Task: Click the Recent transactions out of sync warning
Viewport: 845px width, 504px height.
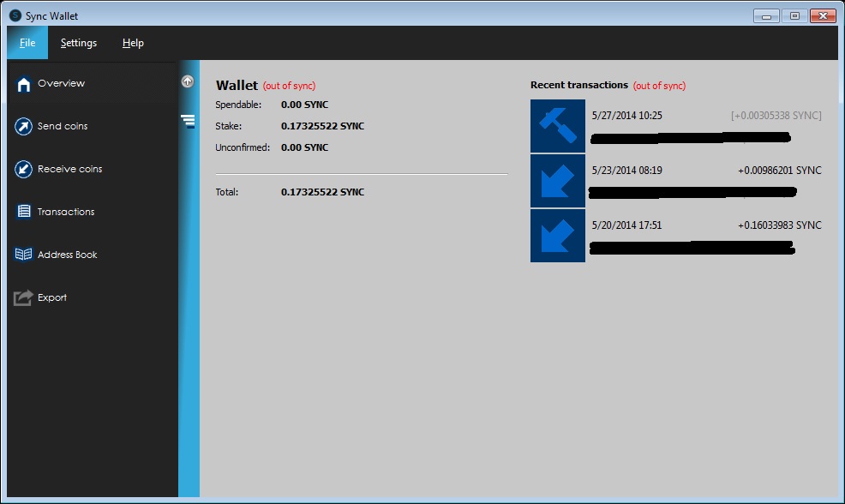Action: 660,86
